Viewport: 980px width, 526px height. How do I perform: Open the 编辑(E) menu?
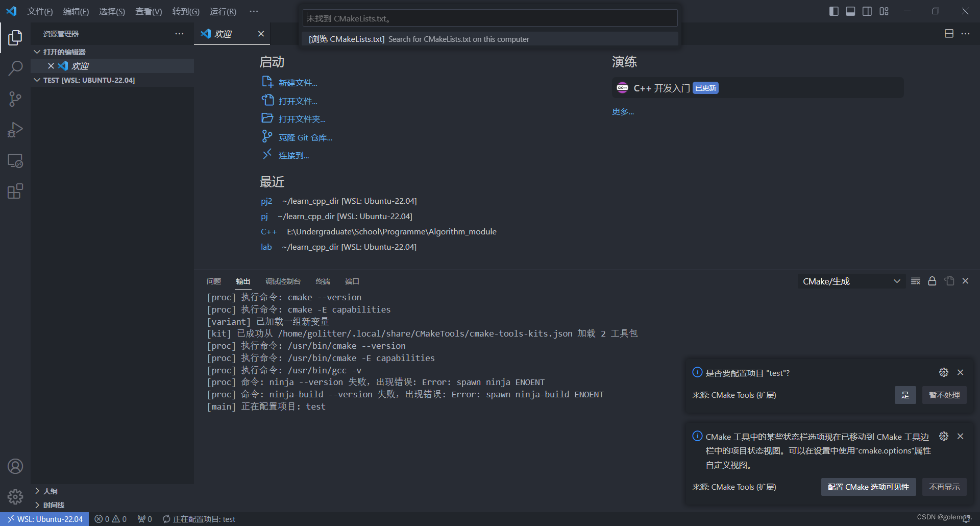76,11
